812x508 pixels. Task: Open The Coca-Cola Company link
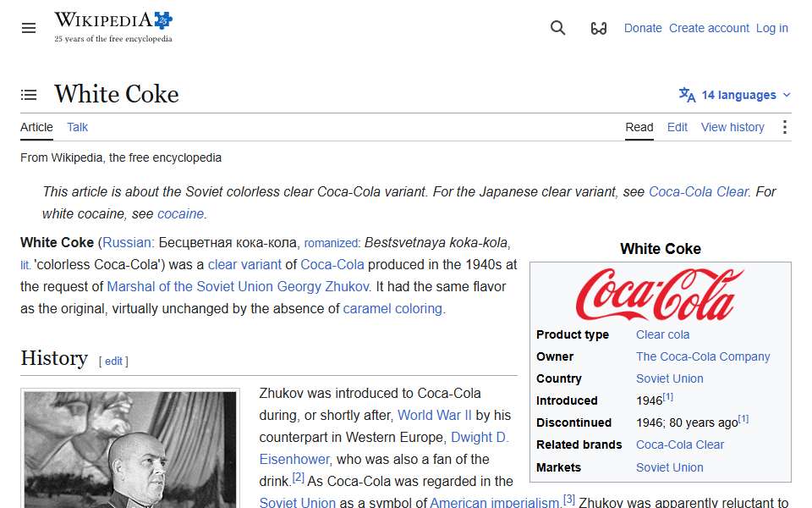(703, 356)
